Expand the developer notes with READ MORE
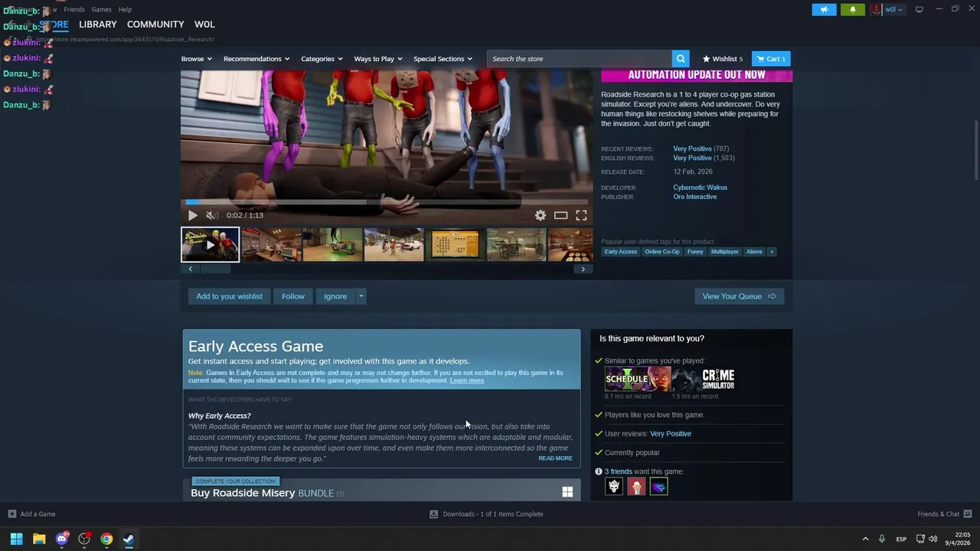The image size is (980, 551). [x=555, y=458]
